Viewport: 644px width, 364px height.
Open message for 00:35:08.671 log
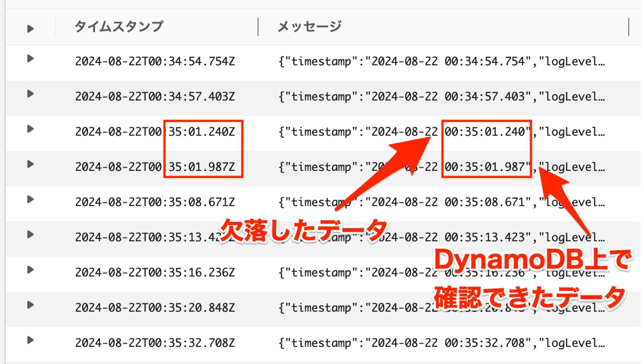coord(441,202)
